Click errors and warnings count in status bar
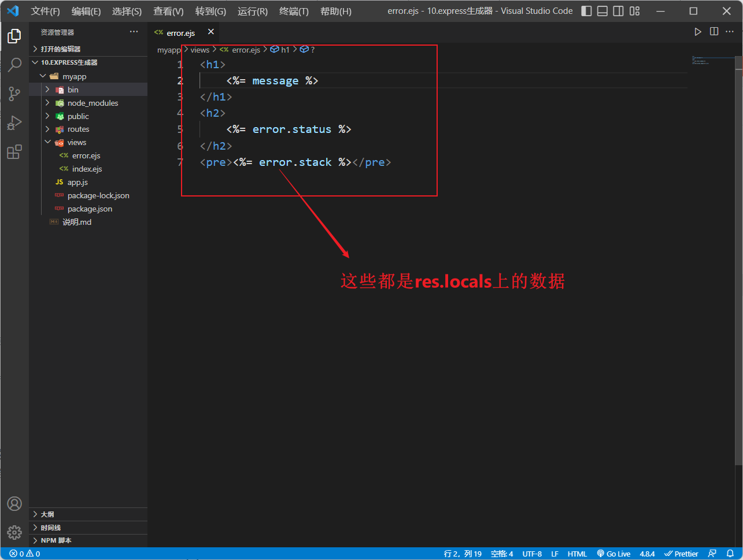Viewport: 743px width, 560px height. click(25, 554)
